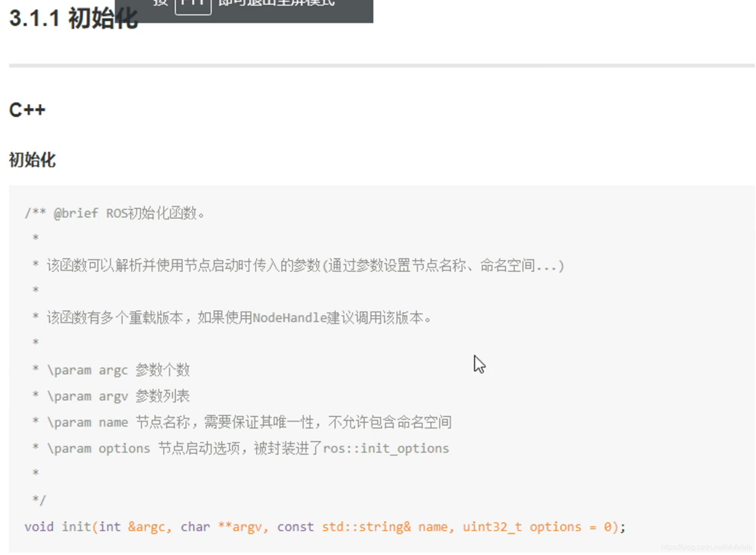Click 'void init' in the function signature

(57, 526)
